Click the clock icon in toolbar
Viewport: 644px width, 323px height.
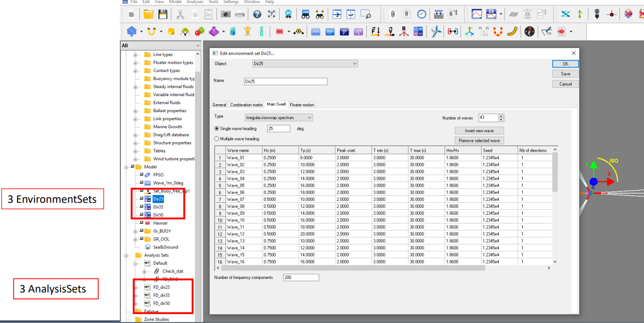coord(421,14)
